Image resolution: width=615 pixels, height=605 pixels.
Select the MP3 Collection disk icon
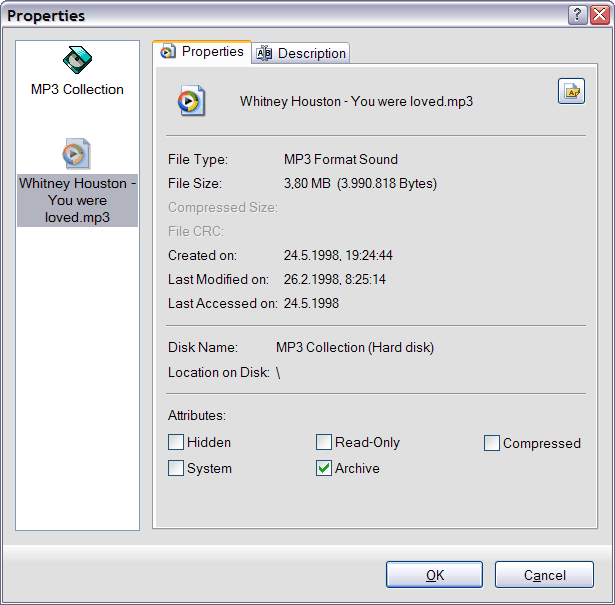(x=77, y=60)
